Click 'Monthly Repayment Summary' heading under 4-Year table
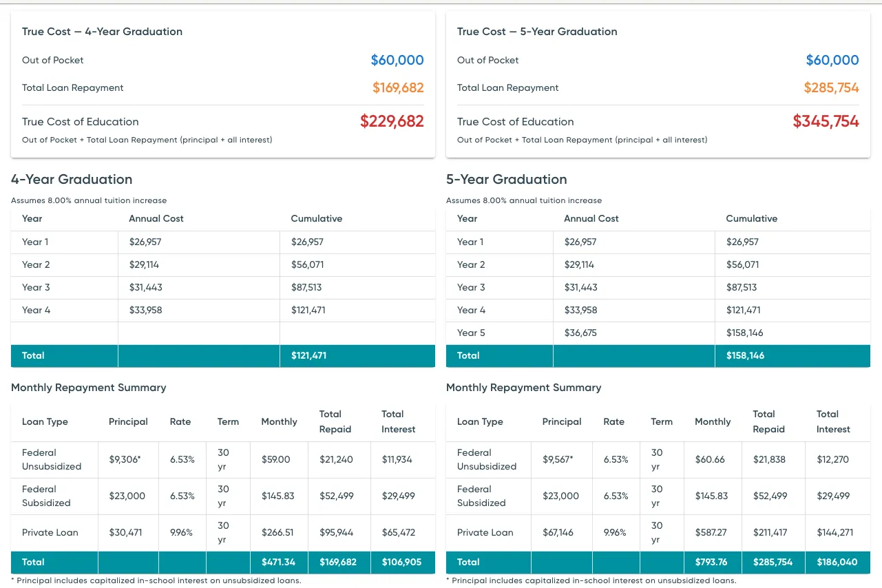 pos(89,388)
